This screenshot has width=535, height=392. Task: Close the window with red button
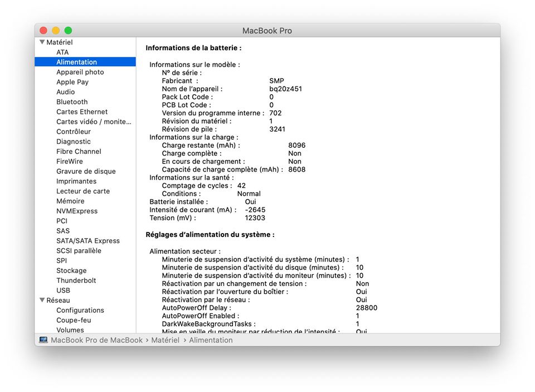(43, 31)
